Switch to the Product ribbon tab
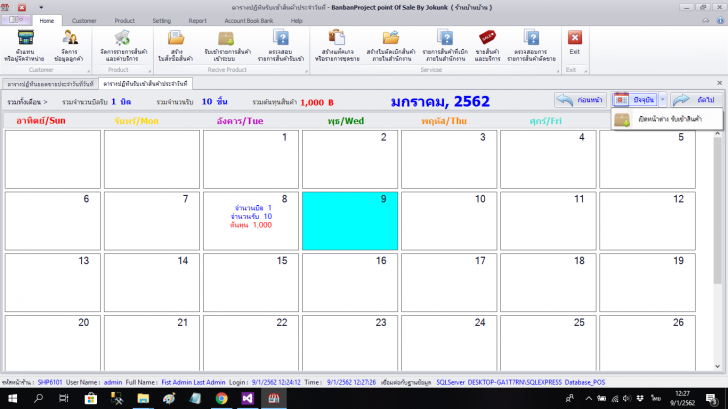Viewport: 728px width, 409px height. click(124, 20)
